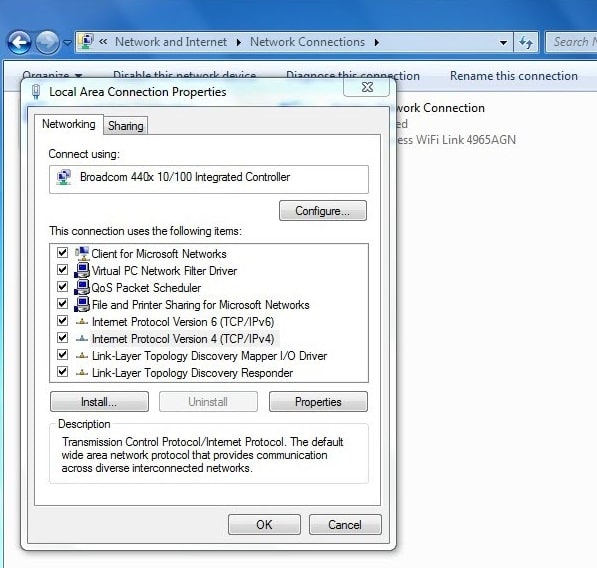Expand the recent pages dropdown arrow
The height and width of the screenshot is (568, 597).
point(67,43)
